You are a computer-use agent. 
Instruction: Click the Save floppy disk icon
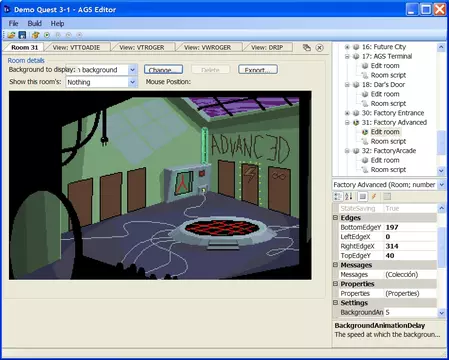pos(22,35)
